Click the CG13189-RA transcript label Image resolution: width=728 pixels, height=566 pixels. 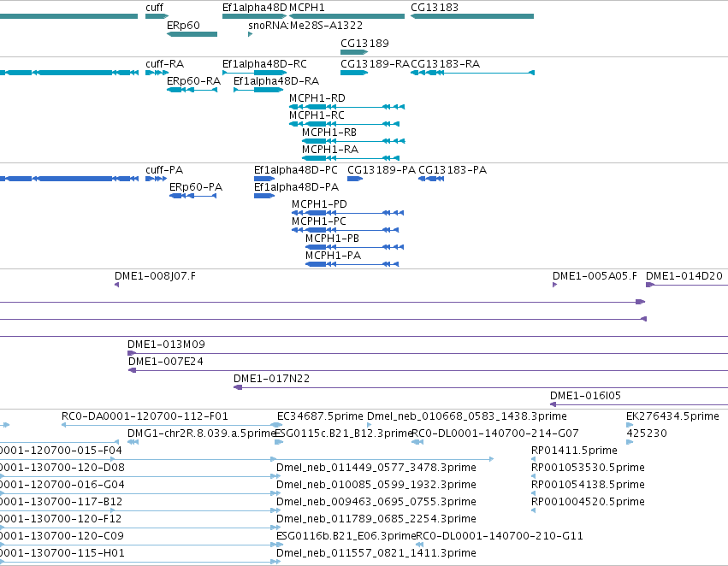tap(375, 64)
